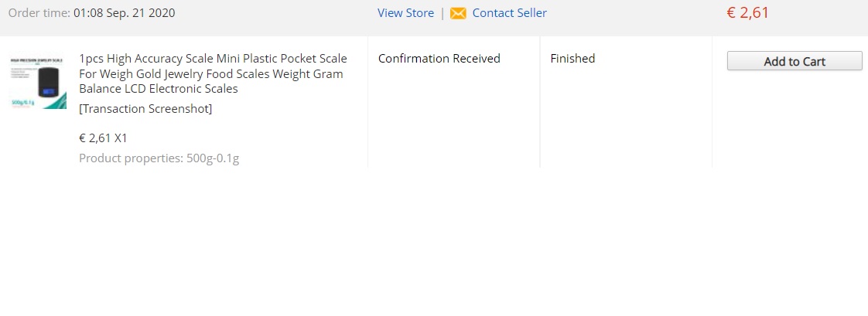Click the envelope icon beside Contact Seller

[x=458, y=13]
